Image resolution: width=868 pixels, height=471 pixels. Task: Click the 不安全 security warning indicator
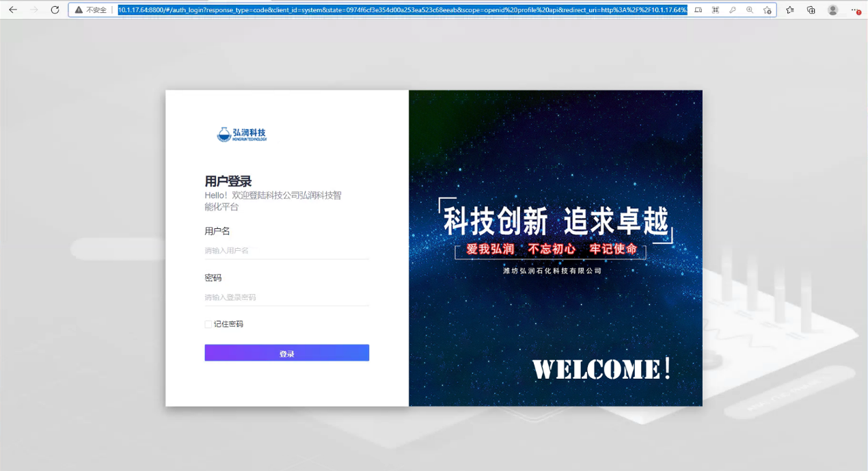click(92, 10)
